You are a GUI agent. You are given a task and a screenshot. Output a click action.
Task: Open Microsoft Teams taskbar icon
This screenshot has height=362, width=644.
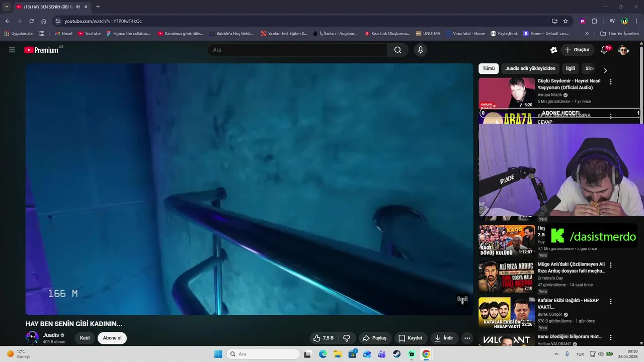tap(381, 354)
